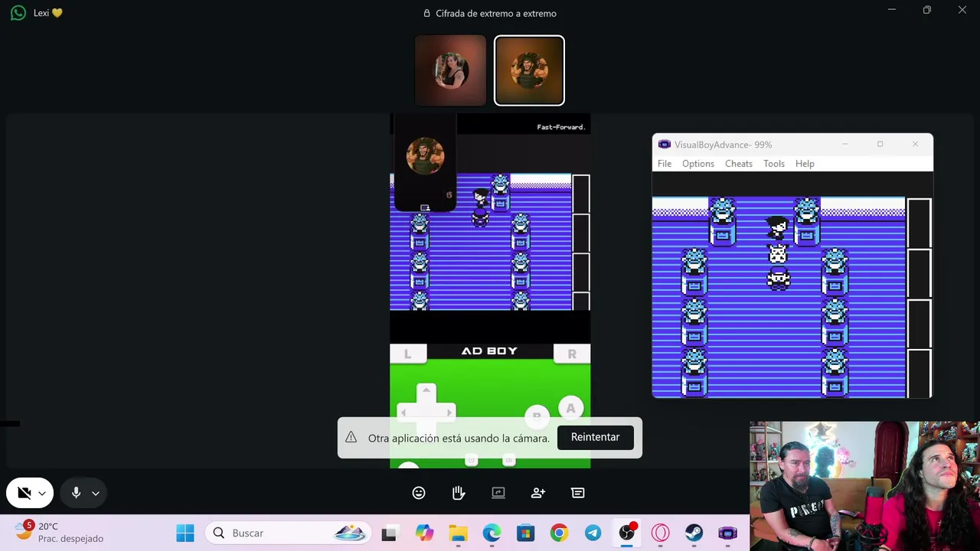Click the share screen icon
The height and width of the screenshot is (551, 980).
coord(498,493)
